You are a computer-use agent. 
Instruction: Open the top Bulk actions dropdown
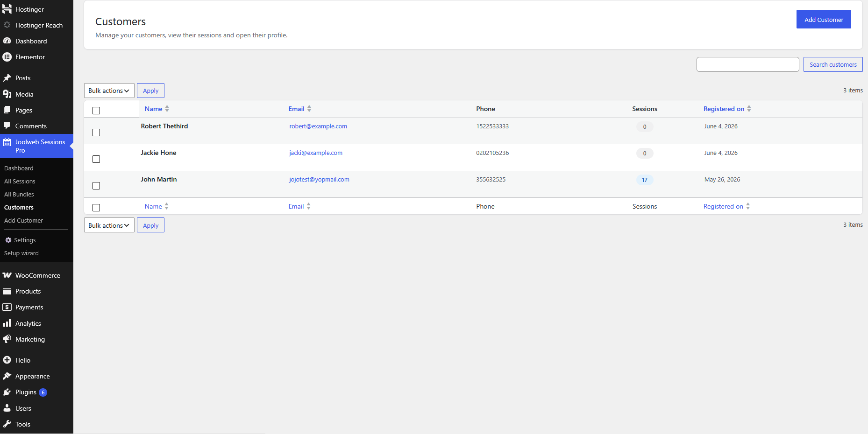tap(109, 91)
